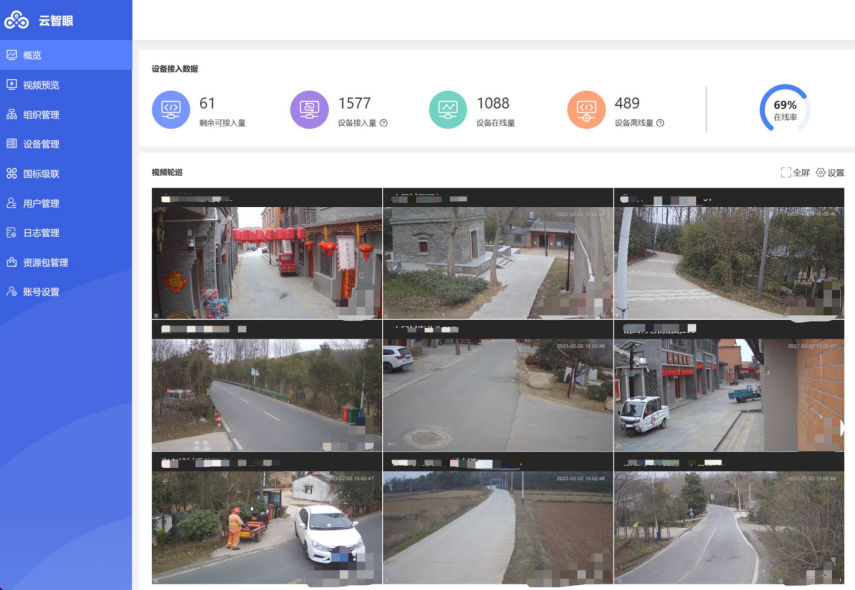Image resolution: width=855 pixels, height=590 pixels.
Task: Click the 全屏 fullscreen button
Action: [x=795, y=173]
